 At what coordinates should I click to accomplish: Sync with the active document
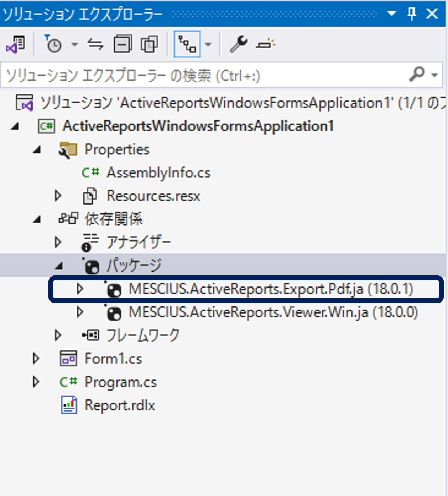95,44
